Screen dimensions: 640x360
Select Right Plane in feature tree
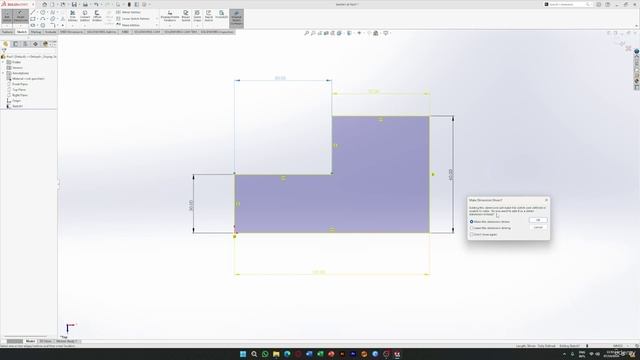tap(20, 95)
